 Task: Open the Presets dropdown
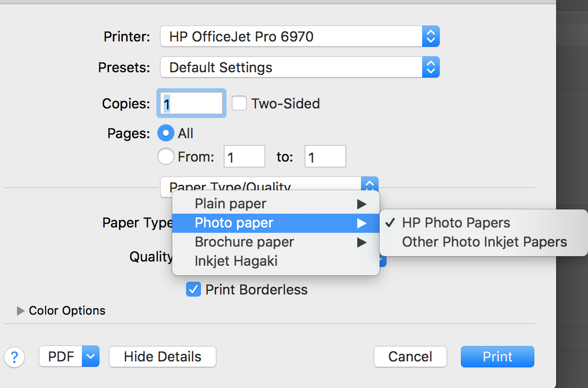pyautogui.click(x=299, y=68)
